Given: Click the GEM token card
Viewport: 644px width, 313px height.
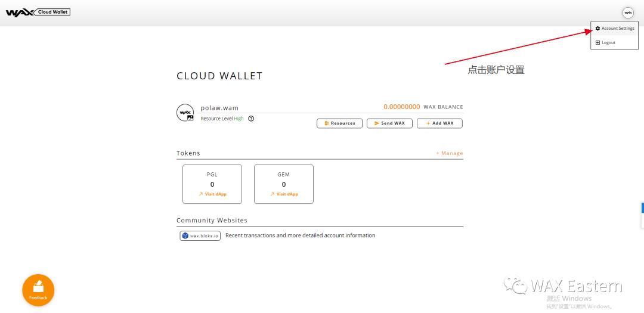Looking at the screenshot, I should tap(284, 184).
